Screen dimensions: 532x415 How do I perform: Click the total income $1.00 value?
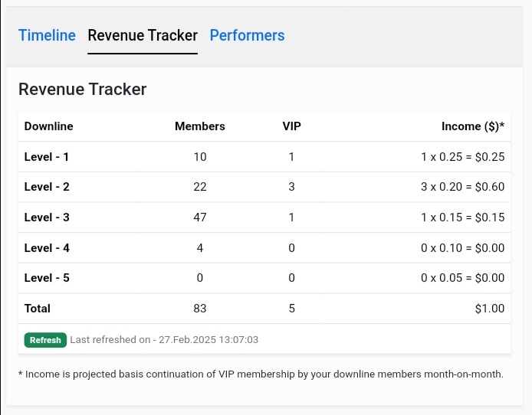coord(490,309)
